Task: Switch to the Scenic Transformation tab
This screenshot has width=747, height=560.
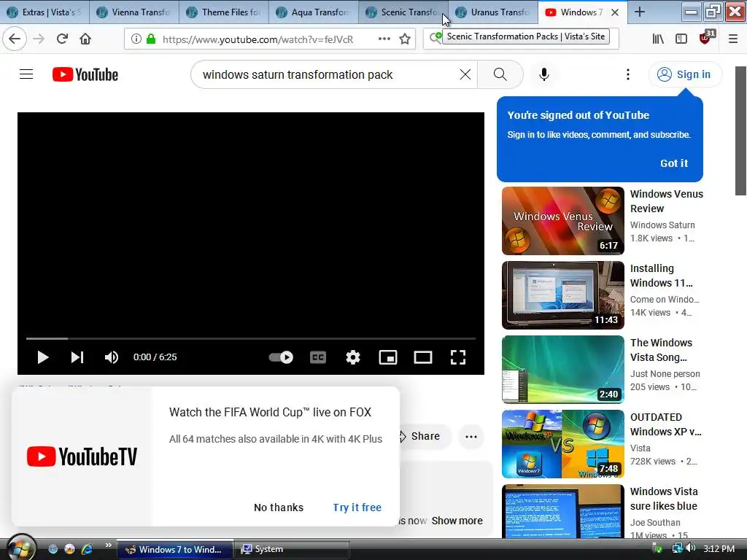Action: (403, 12)
